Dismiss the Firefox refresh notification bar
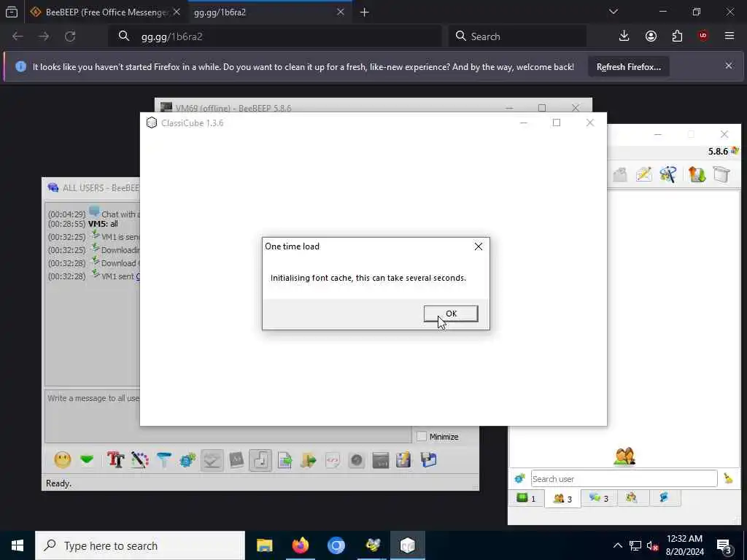Image resolution: width=747 pixels, height=560 pixels. pos(729,66)
